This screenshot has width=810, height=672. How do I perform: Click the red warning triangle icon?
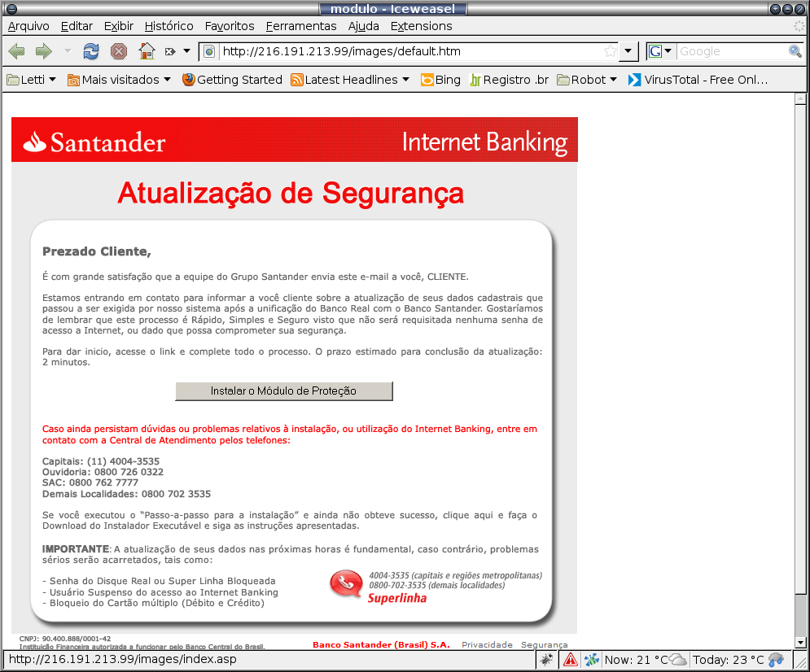point(571,660)
